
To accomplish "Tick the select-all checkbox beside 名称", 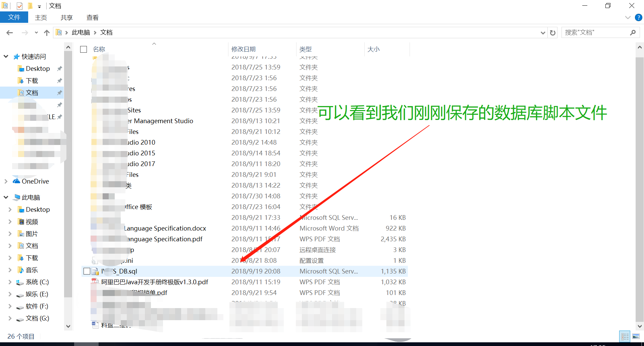I will click(84, 49).
